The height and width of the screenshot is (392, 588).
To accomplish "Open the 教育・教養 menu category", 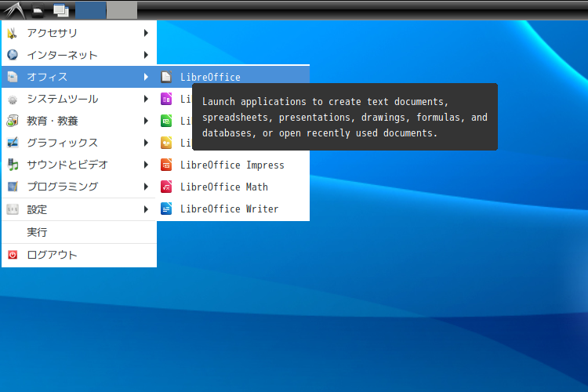I will click(x=79, y=121).
